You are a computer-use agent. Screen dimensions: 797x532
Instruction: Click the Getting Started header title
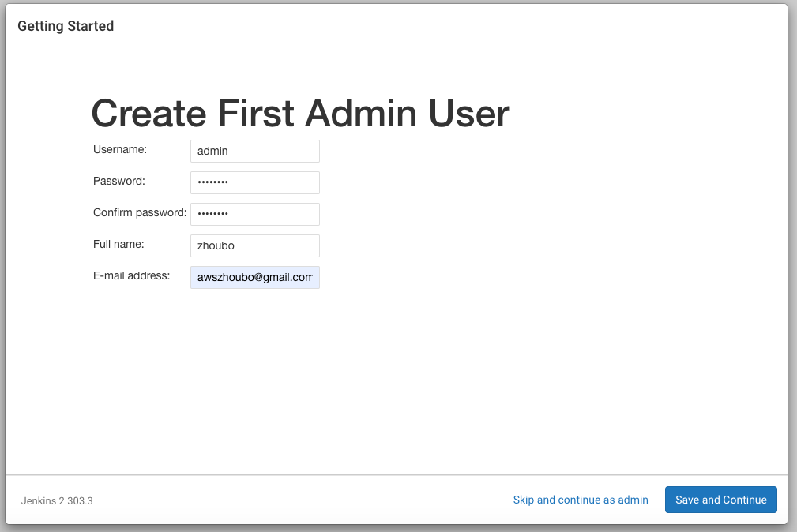66,26
